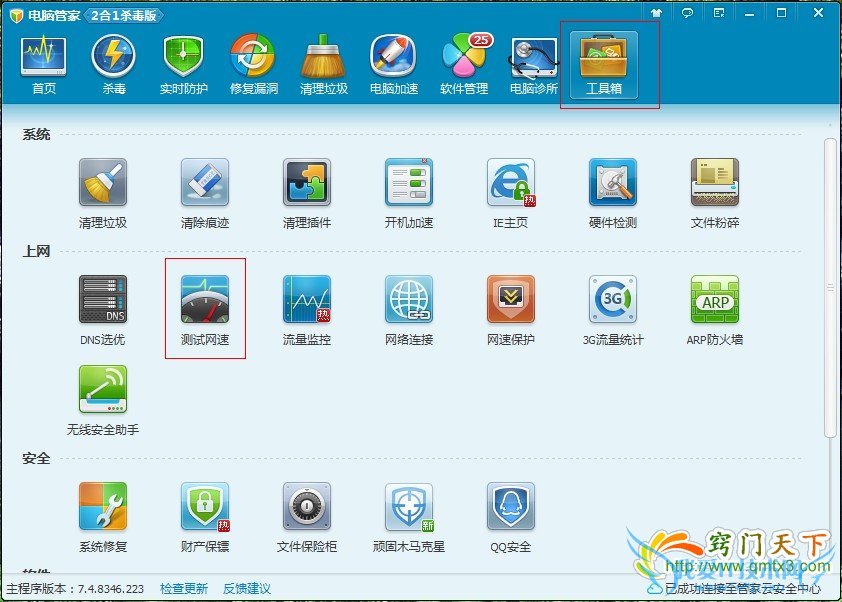
Task: Launch the 顽固木马克星 tool
Action: [409, 517]
